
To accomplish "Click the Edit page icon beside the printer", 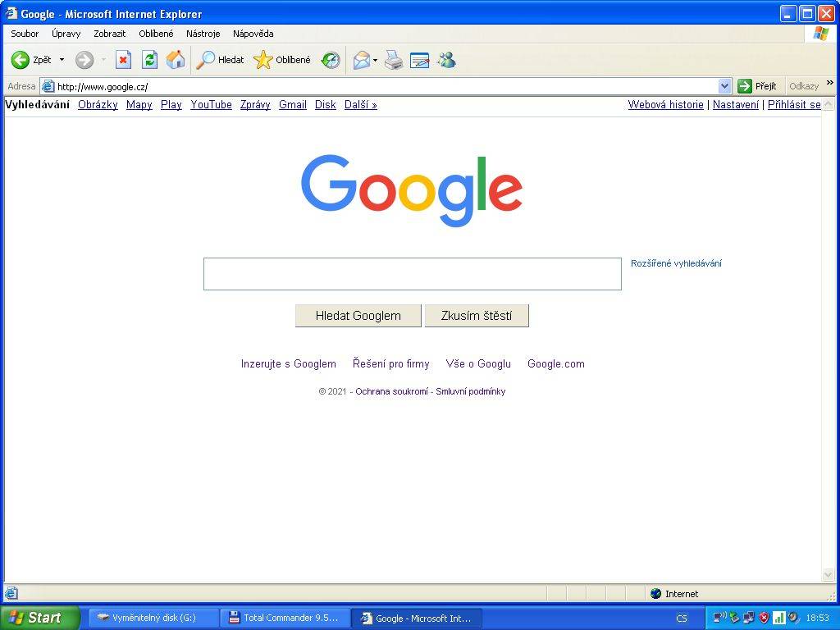I will [x=419, y=60].
